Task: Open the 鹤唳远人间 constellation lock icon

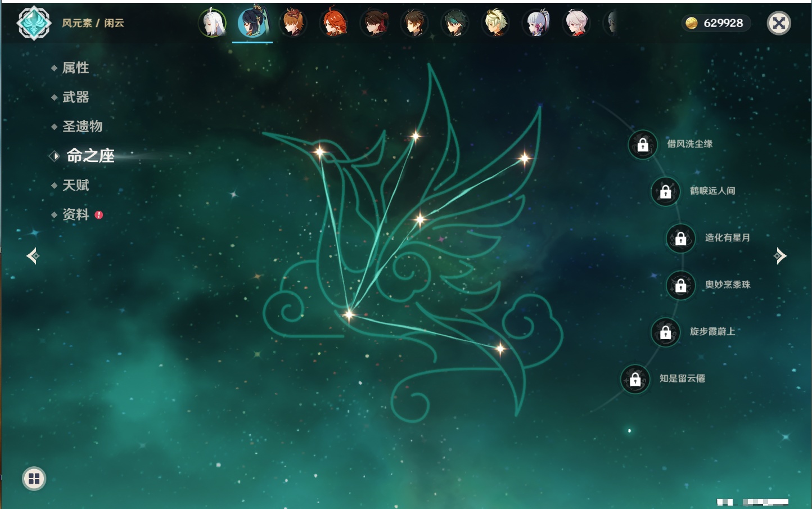Action: (666, 191)
